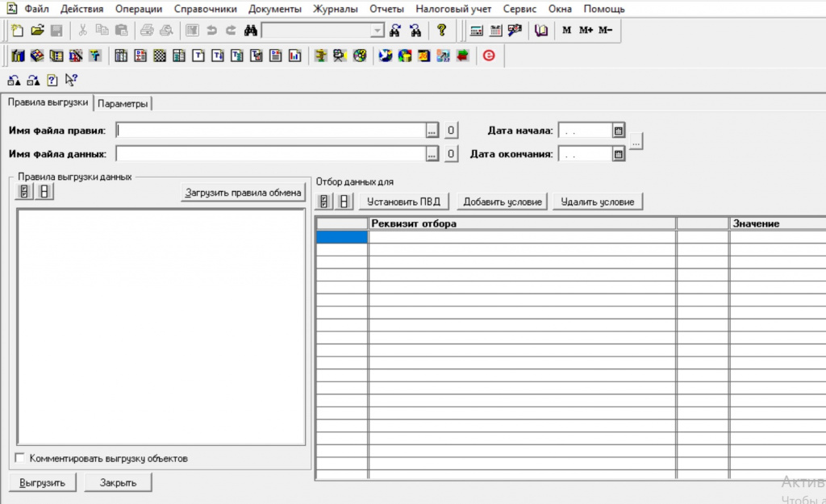
Task: Click the film projector icon
Action: pyautogui.click(x=340, y=56)
